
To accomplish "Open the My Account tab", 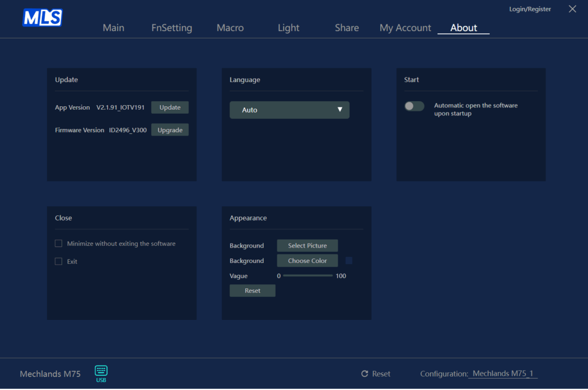I will click(x=405, y=28).
